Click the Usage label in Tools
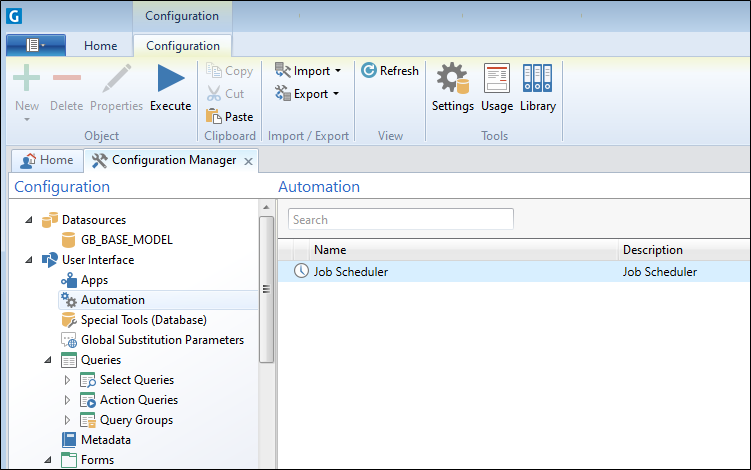 click(497, 106)
